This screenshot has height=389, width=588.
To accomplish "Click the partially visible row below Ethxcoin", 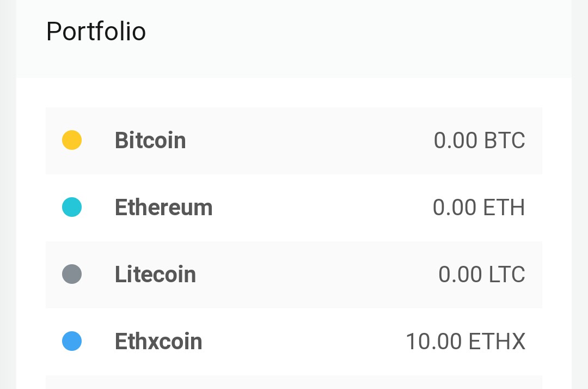I will pyautogui.click(x=294, y=382).
